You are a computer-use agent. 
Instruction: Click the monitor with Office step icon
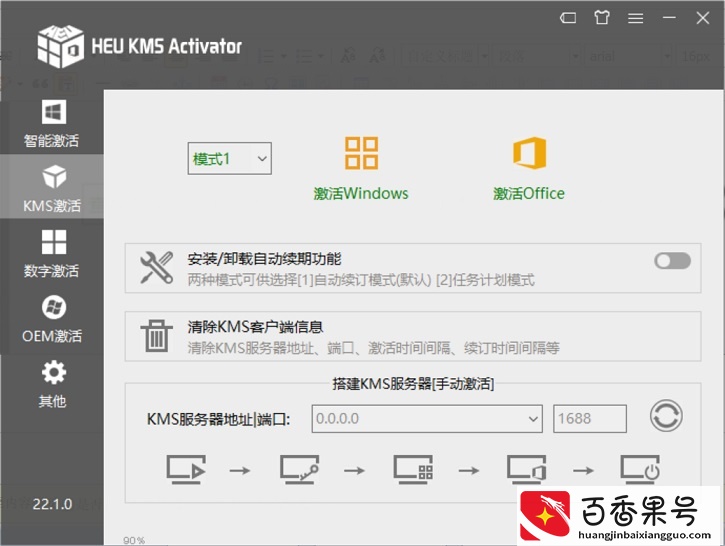pyautogui.click(x=527, y=470)
